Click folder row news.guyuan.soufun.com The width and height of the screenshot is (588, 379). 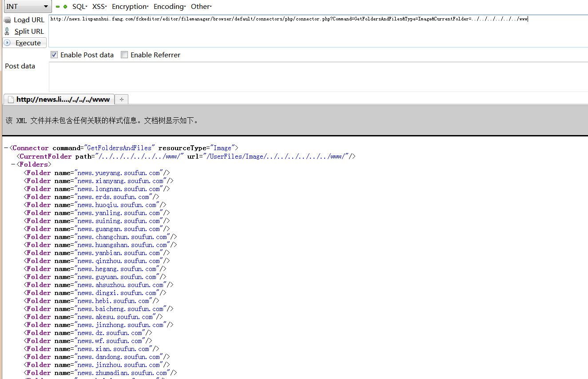[x=95, y=277]
